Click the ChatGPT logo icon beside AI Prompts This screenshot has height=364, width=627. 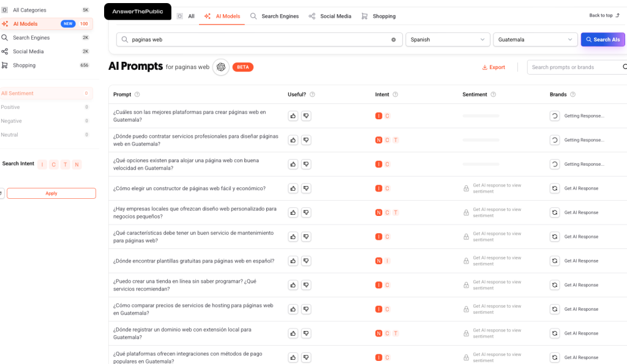[221, 67]
